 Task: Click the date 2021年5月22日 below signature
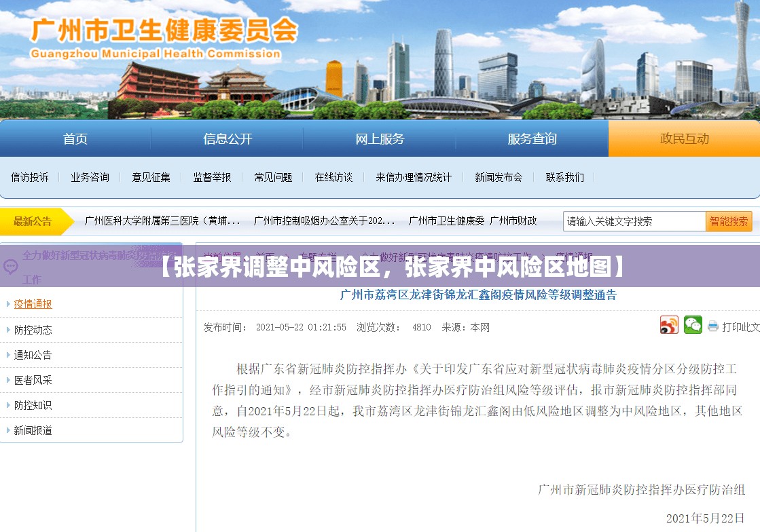705,518
